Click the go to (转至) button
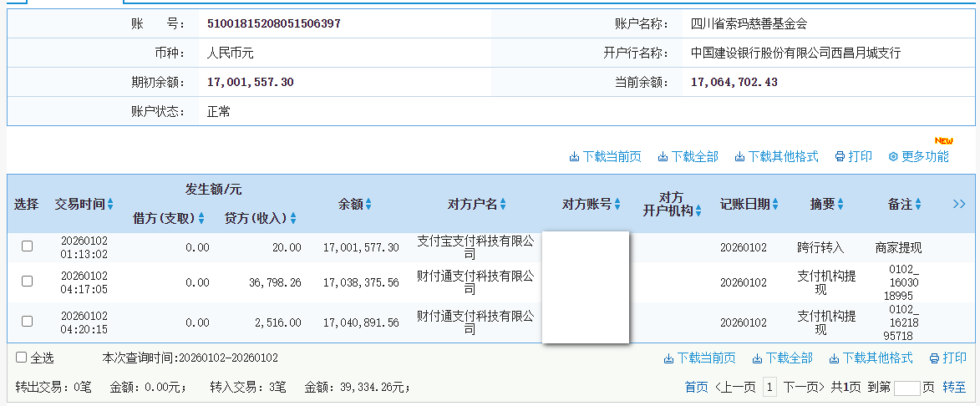Screen dimensions: 980x406 tap(954, 387)
